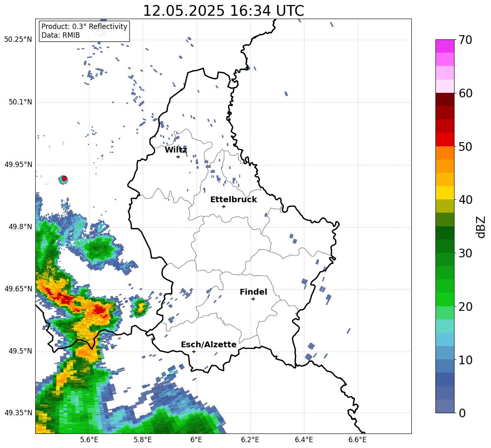Click the 10 value on the colorbar

tap(465, 360)
